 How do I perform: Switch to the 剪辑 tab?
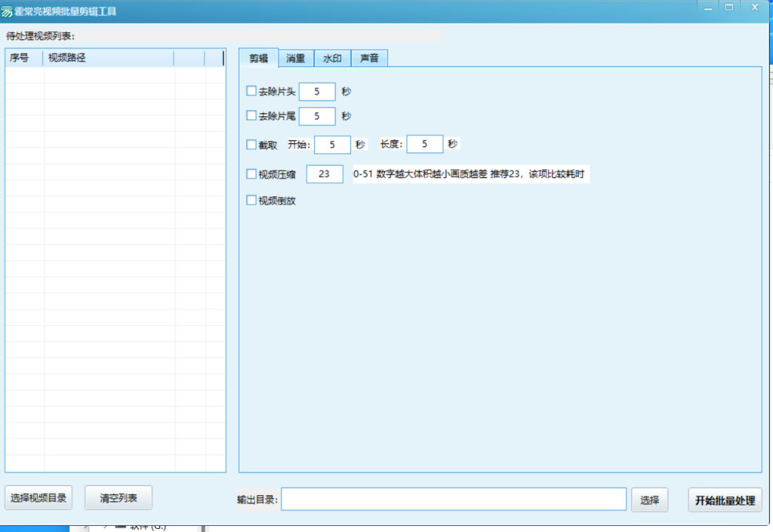pos(258,58)
